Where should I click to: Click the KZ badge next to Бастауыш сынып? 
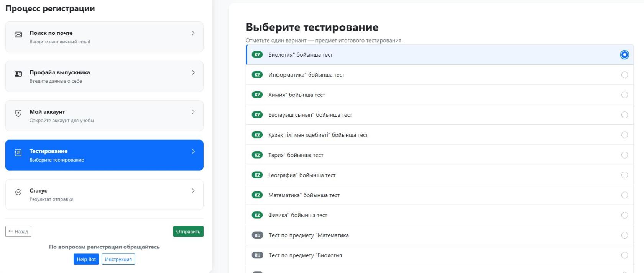click(257, 115)
